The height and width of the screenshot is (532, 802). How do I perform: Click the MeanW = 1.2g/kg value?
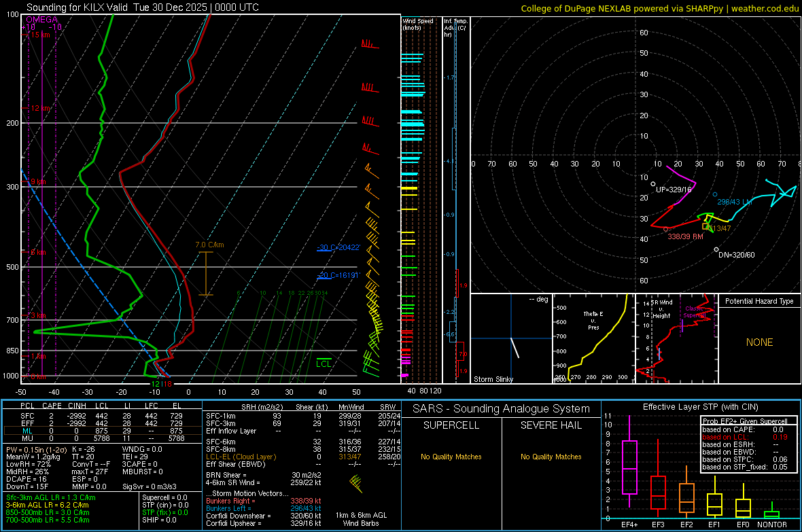click(33, 457)
